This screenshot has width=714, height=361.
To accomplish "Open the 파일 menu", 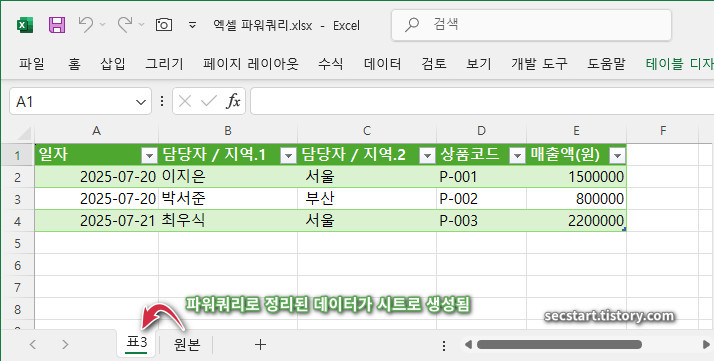I will (x=31, y=64).
